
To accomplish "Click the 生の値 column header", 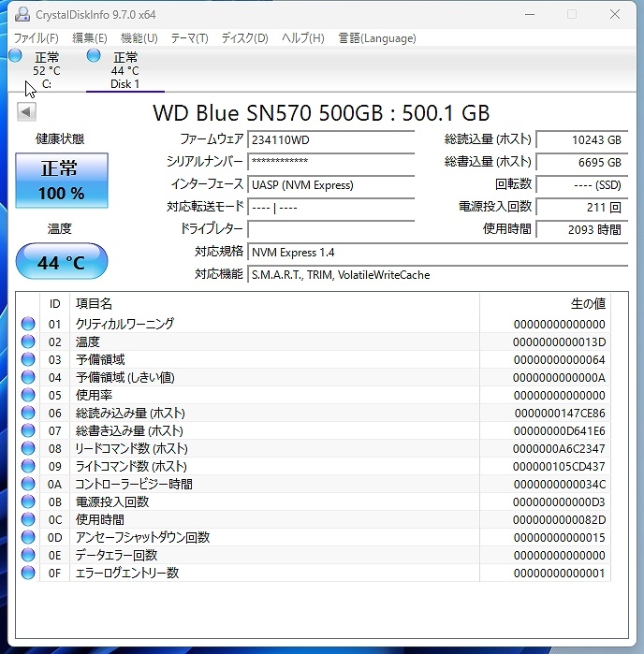I will coord(545,304).
